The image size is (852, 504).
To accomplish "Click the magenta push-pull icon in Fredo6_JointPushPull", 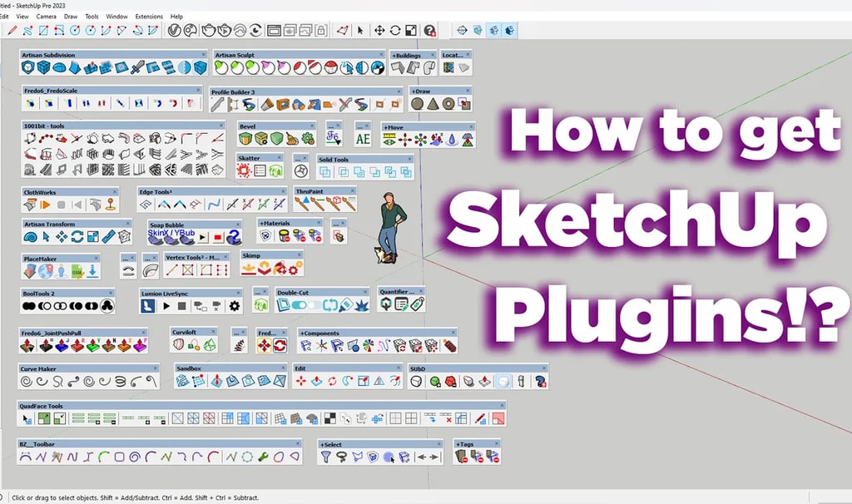I will point(140,345).
